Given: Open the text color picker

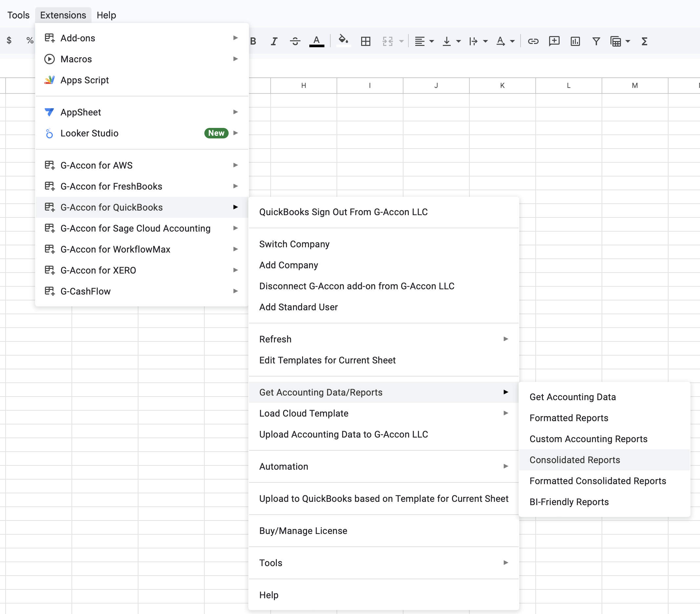Looking at the screenshot, I should [317, 41].
